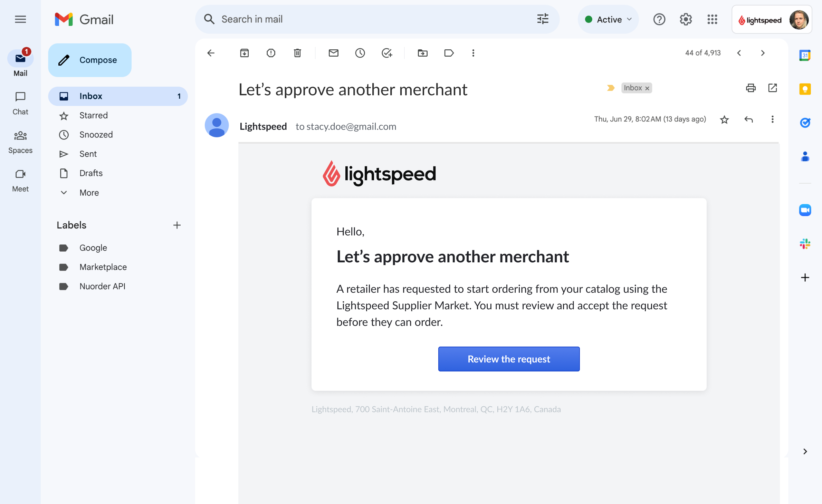Open the Google apps grid
Viewport: 822px width, 504px height.
712,19
